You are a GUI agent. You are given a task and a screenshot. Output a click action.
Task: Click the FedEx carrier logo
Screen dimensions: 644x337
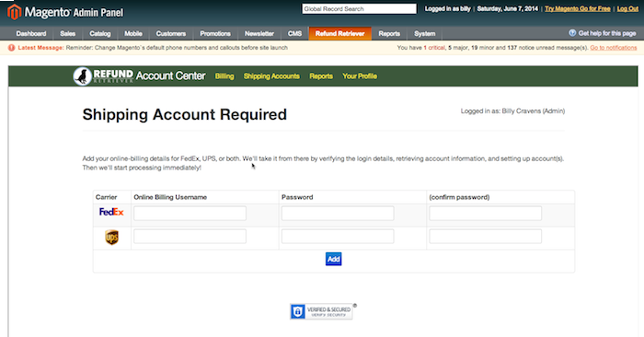(111, 212)
